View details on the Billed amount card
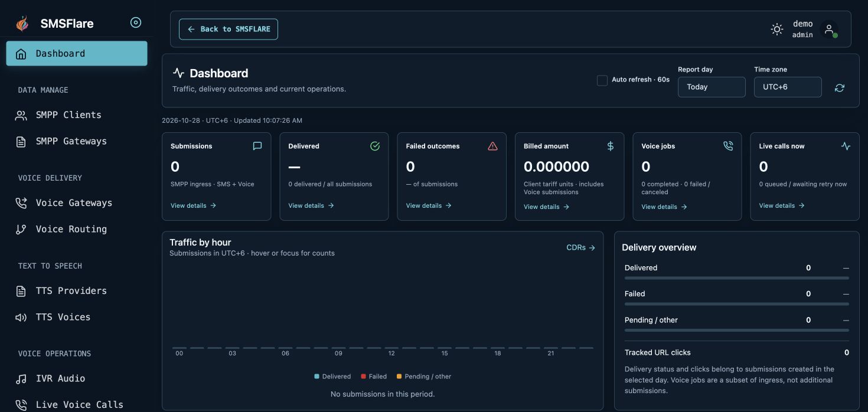Viewport: 868px width, 412px height. click(x=547, y=207)
